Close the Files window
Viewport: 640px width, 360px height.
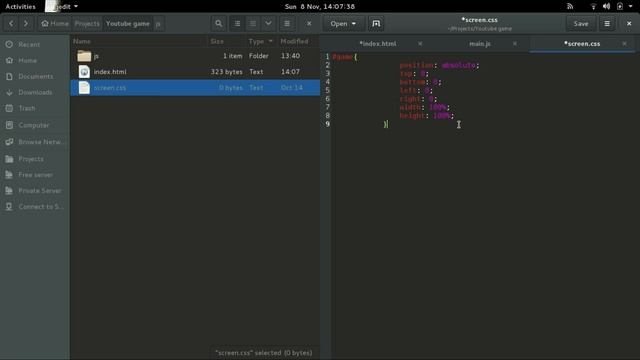(309, 24)
